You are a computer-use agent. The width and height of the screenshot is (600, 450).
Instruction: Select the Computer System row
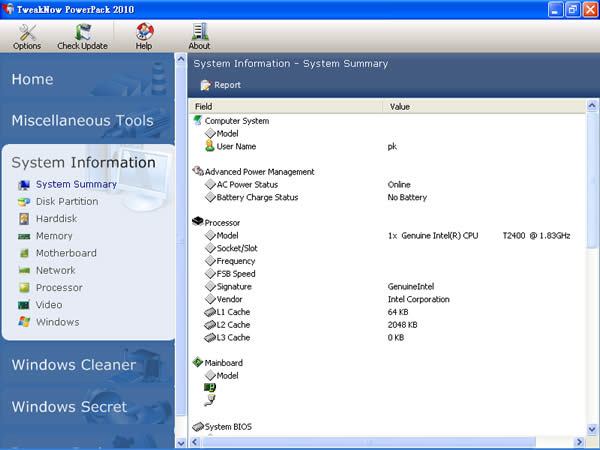coord(387,121)
